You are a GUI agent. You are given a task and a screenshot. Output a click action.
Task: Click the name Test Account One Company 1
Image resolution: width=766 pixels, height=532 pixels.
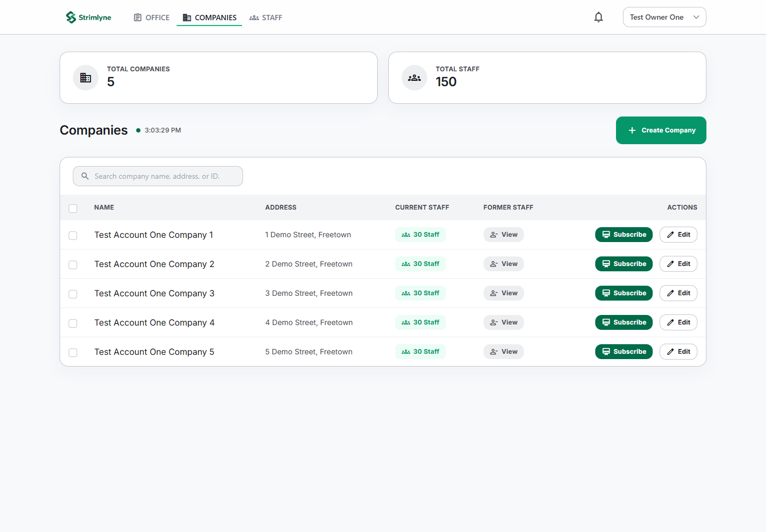154,235
